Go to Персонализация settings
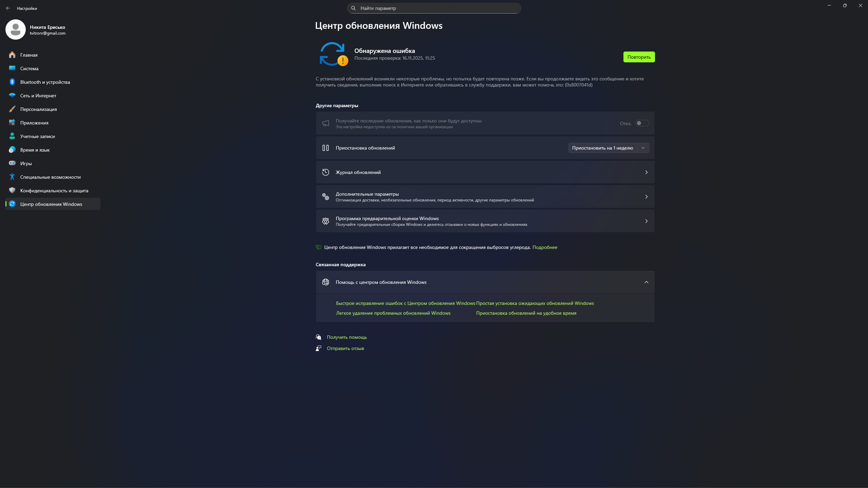This screenshot has width=868, height=488. tap(53, 109)
